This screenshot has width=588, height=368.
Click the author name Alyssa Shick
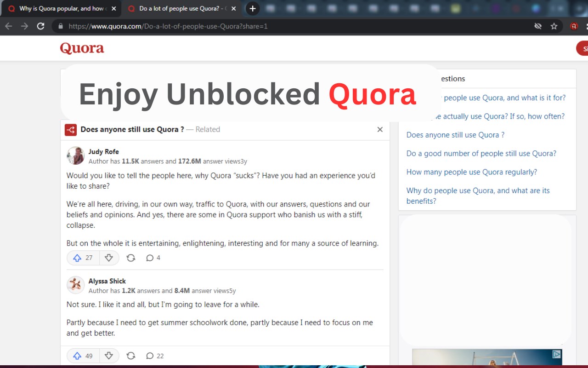pos(107,281)
